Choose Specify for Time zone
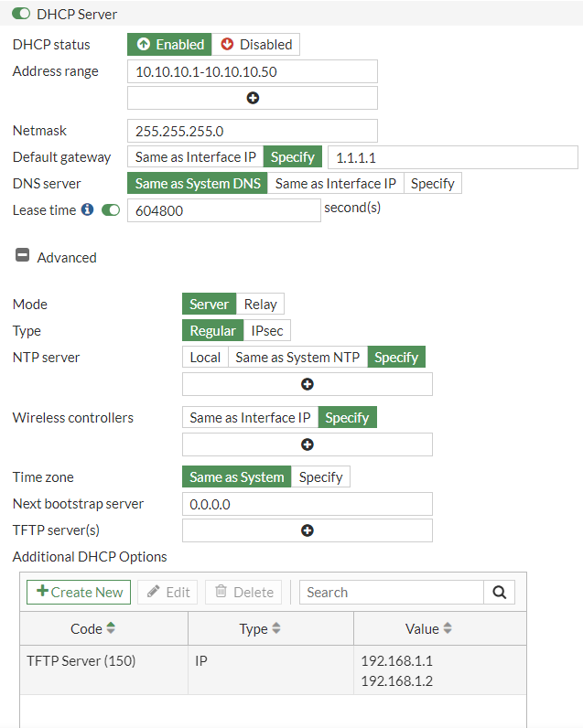The image size is (583, 728). 320,477
